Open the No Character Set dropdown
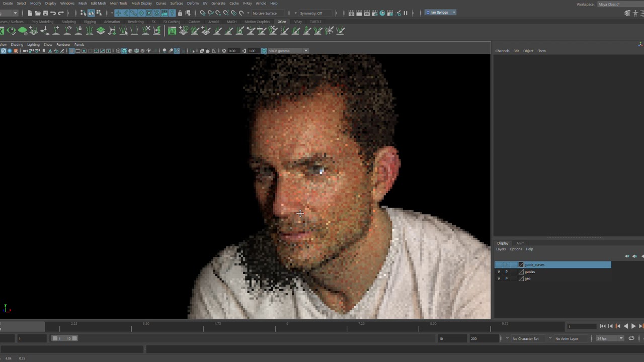 tap(527, 338)
